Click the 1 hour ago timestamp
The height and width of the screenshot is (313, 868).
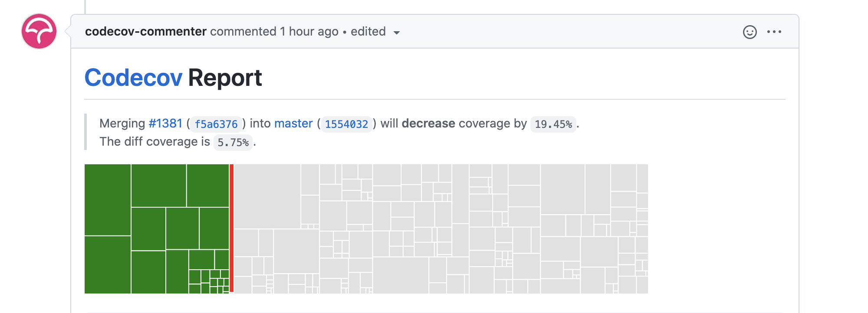tap(309, 32)
